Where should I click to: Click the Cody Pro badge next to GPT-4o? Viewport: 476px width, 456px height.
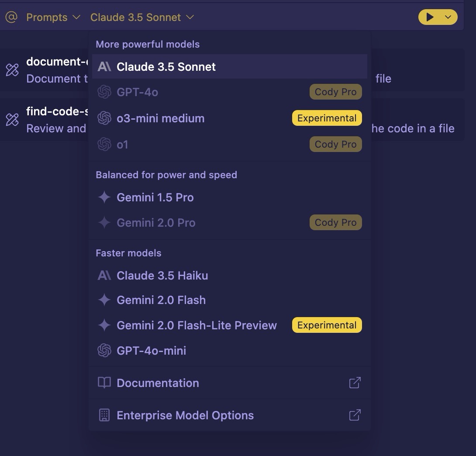[x=335, y=92]
